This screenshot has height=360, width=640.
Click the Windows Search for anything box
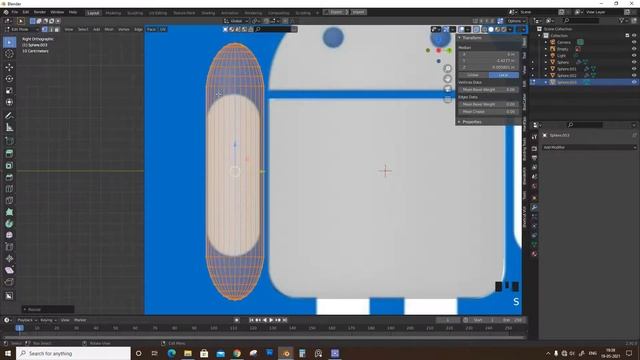click(x=73, y=353)
